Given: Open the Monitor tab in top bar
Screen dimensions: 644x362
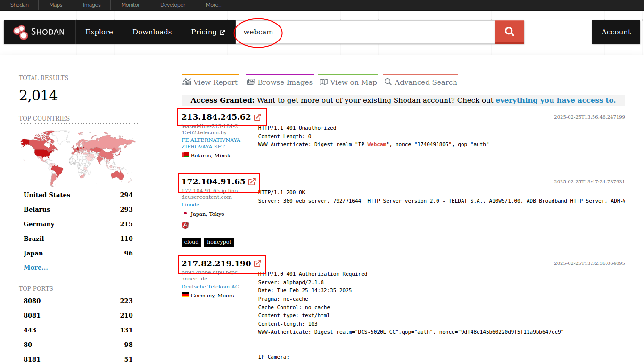Looking at the screenshot, I should click(130, 5).
